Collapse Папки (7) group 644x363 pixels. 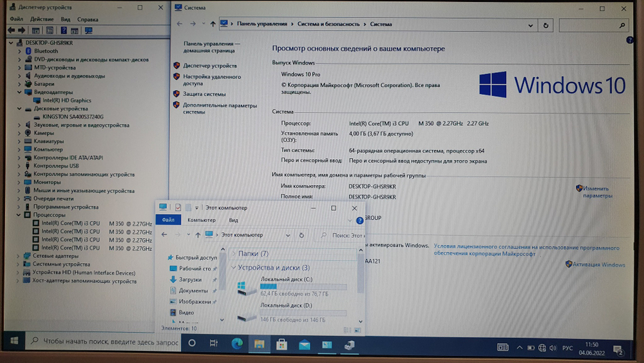click(x=234, y=253)
